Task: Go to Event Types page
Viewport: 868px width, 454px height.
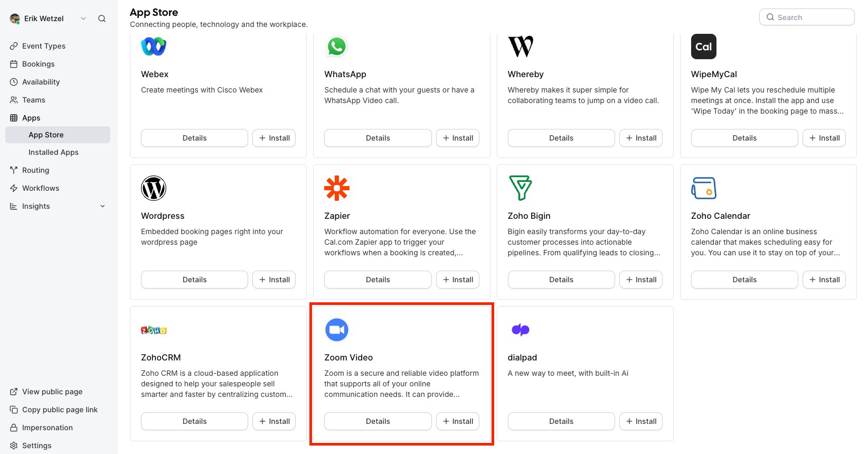Action: pyautogui.click(x=44, y=46)
